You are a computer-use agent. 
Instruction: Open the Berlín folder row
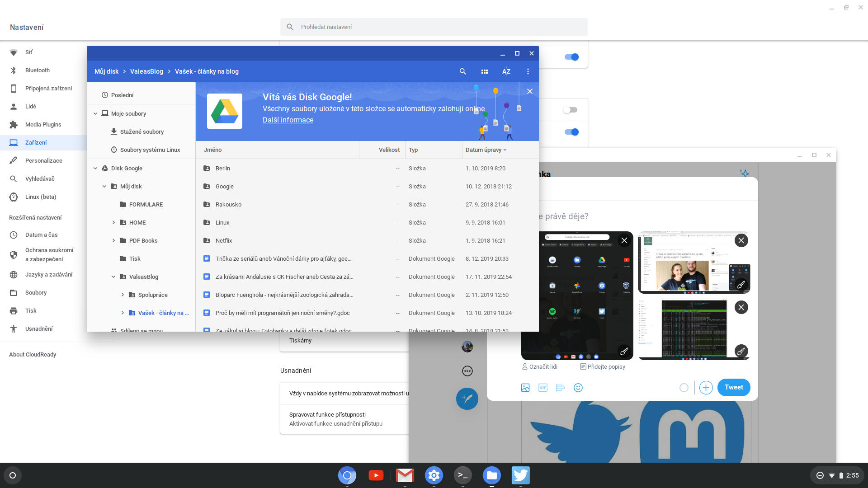coord(367,168)
